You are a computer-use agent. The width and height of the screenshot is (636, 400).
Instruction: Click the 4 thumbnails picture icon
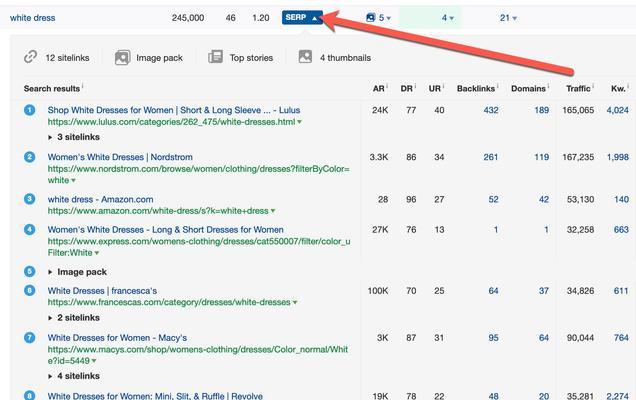click(305, 56)
